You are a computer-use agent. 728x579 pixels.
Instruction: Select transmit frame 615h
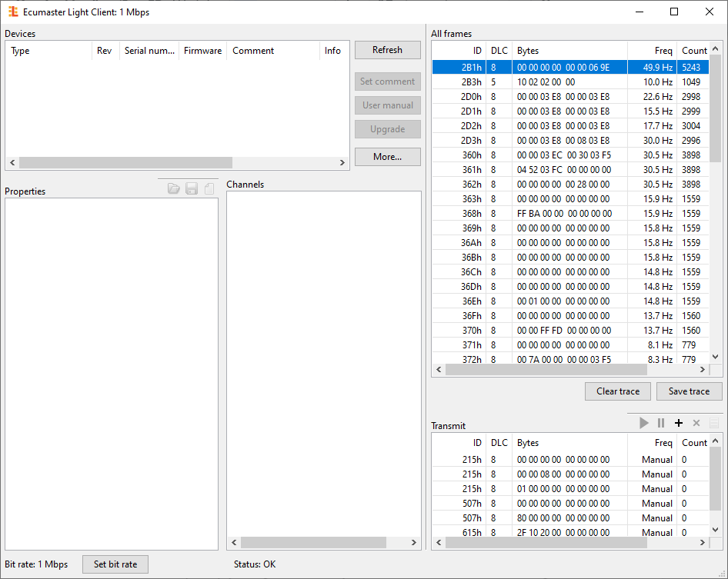click(570, 531)
